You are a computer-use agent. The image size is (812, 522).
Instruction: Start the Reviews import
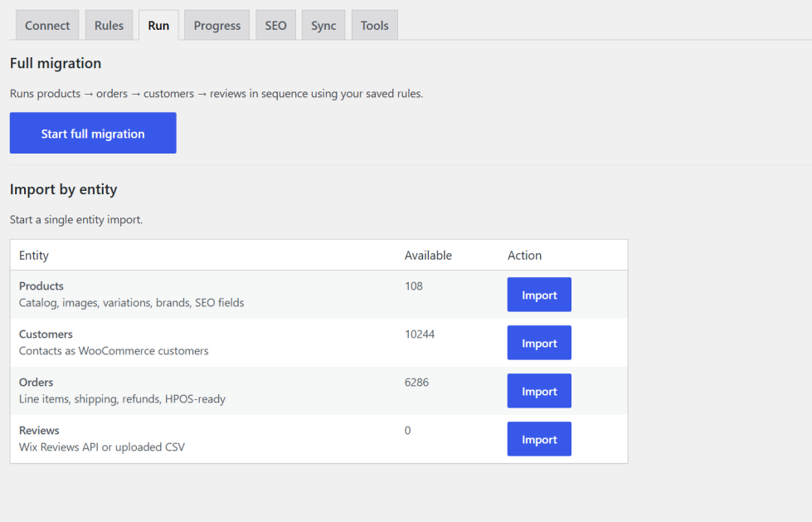point(539,439)
